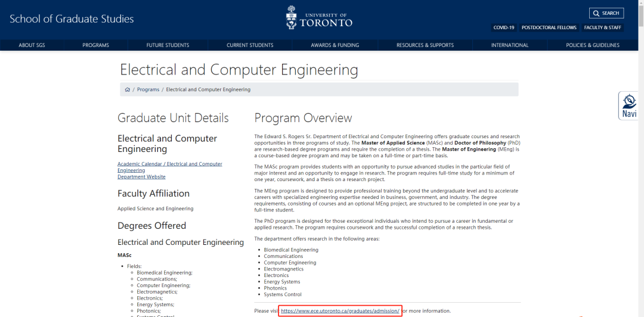Click Communications in research areas list
644x317 pixels.
[283, 256]
